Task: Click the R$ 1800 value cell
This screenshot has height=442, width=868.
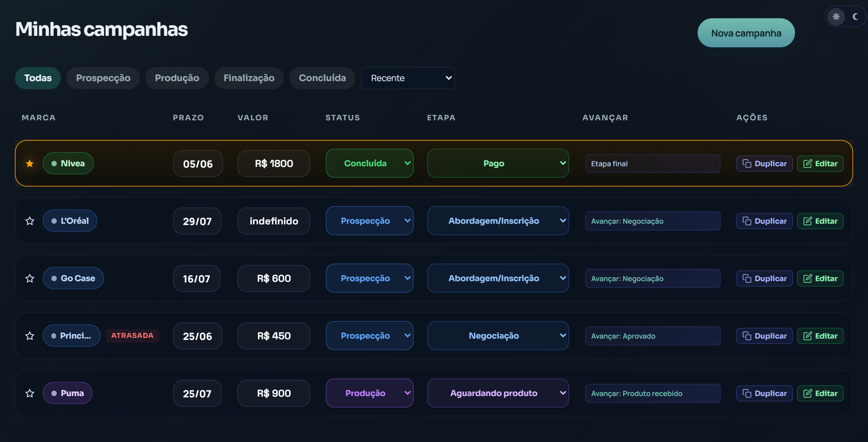Action: tap(274, 164)
